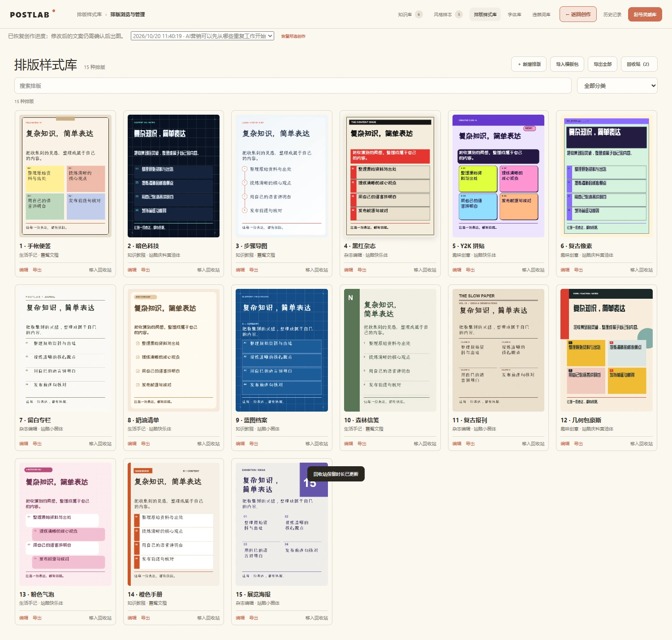Open the 几何包豪斯 layout thumbnail
Screen dimensions: 672x640
607,350
